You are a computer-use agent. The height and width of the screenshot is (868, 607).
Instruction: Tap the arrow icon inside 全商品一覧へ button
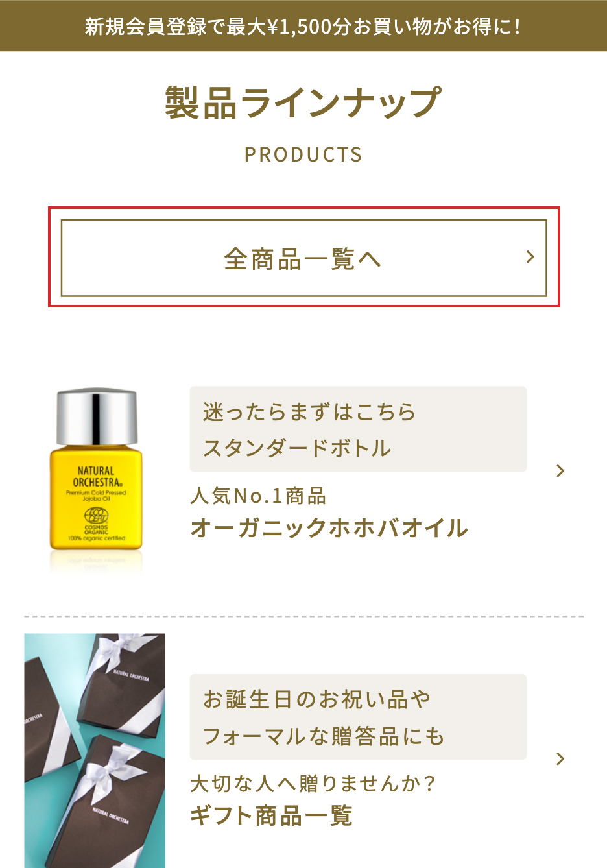click(530, 258)
